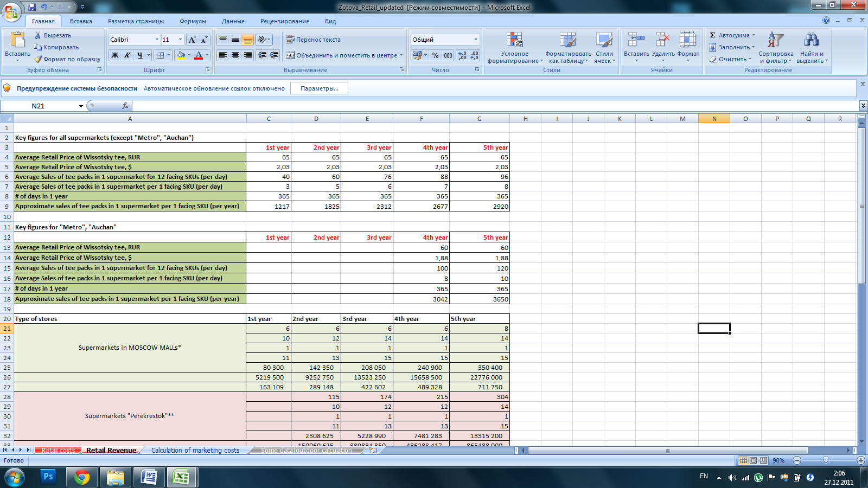Switch to Вставка ribbon tab

(81, 21)
